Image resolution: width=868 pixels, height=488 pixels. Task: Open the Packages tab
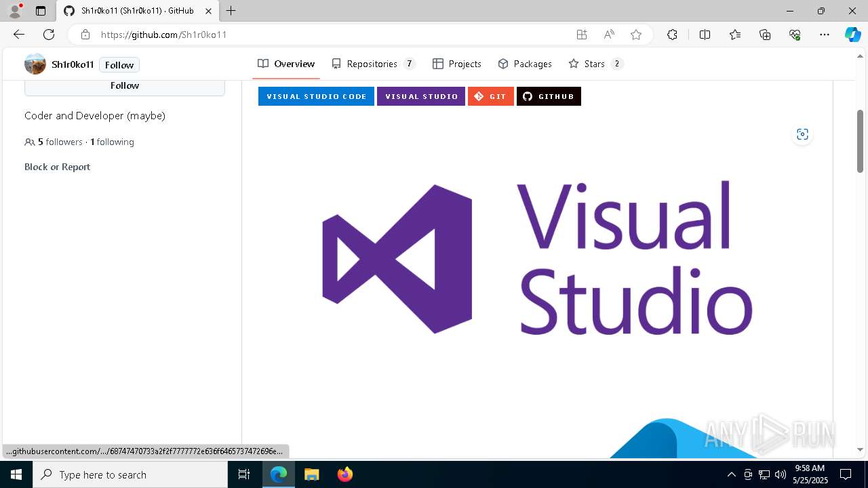(x=525, y=64)
